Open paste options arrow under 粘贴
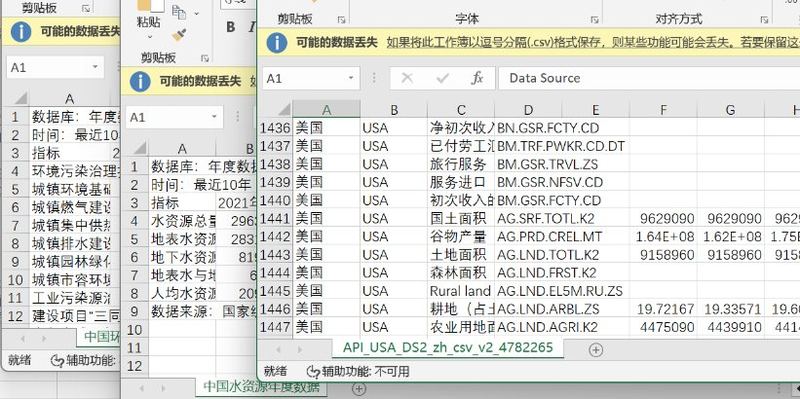The image size is (800, 399). coord(150,37)
